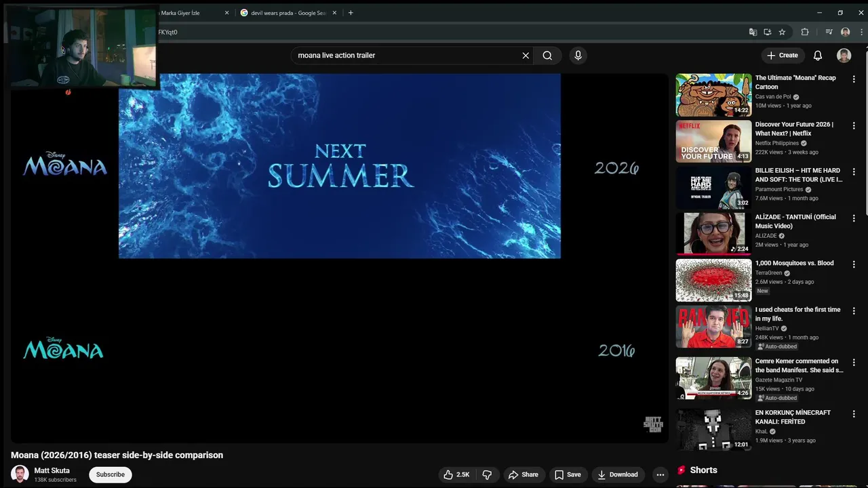Open options menu for Discover Your Future
Screen dimensions: 868x488
tap(854, 125)
